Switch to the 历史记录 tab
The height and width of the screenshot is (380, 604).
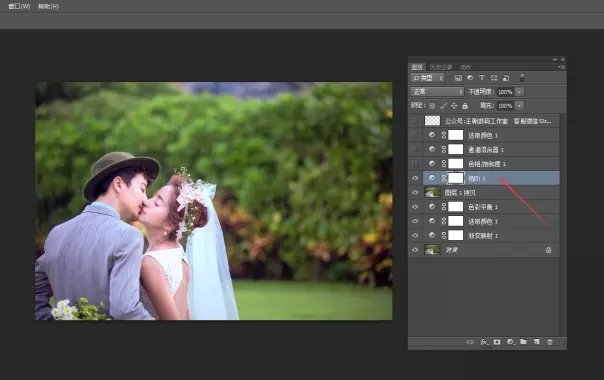pyautogui.click(x=441, y=67)
